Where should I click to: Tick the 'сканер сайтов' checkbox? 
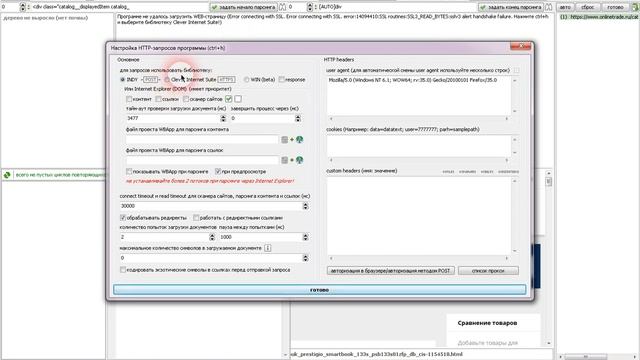pos(186,99)
